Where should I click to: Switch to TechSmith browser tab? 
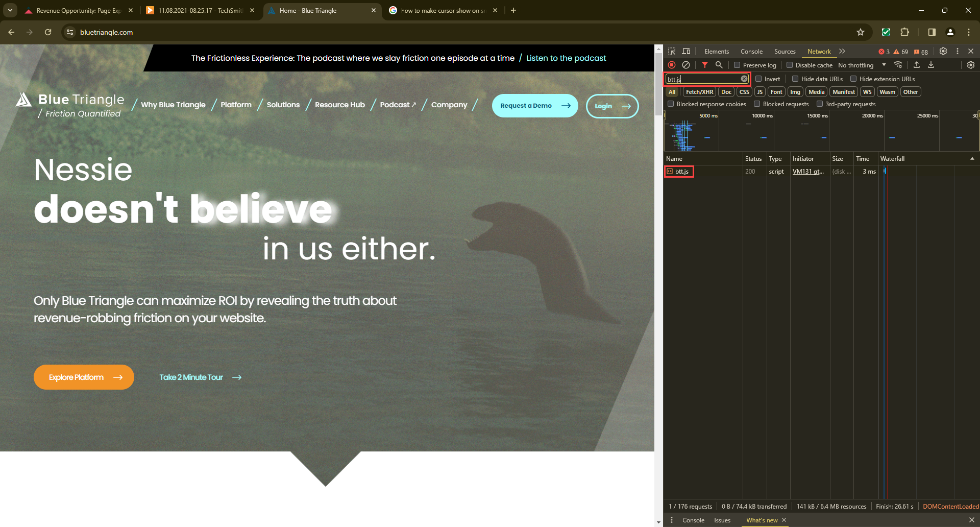(x=200, y=10)
